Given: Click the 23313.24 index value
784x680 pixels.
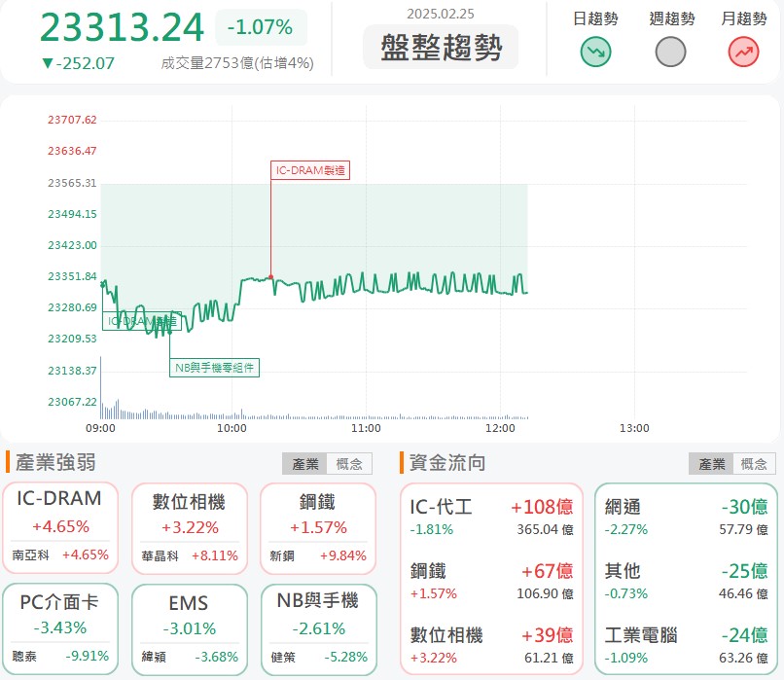Looking at the screenshot, I should click(123, 27).
